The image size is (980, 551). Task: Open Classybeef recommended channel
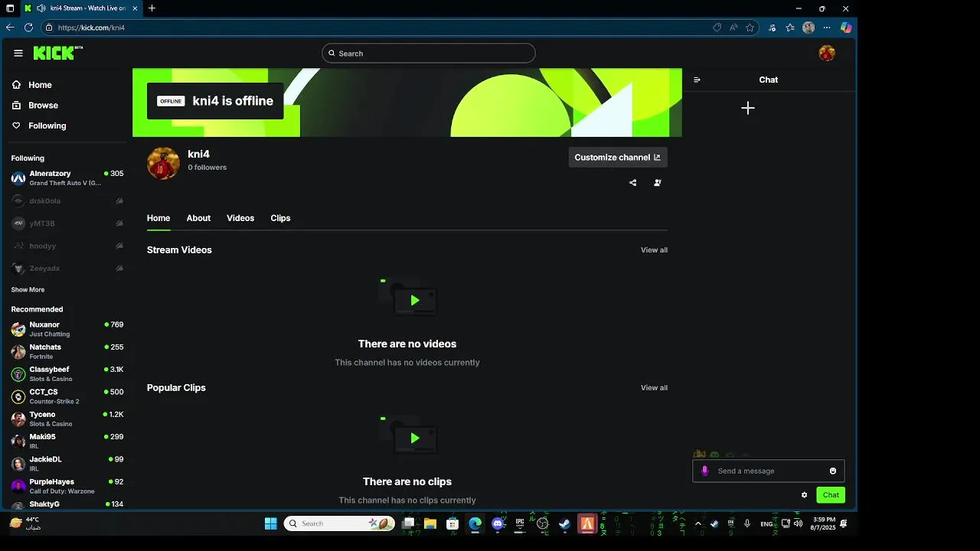tap(67, 374)
